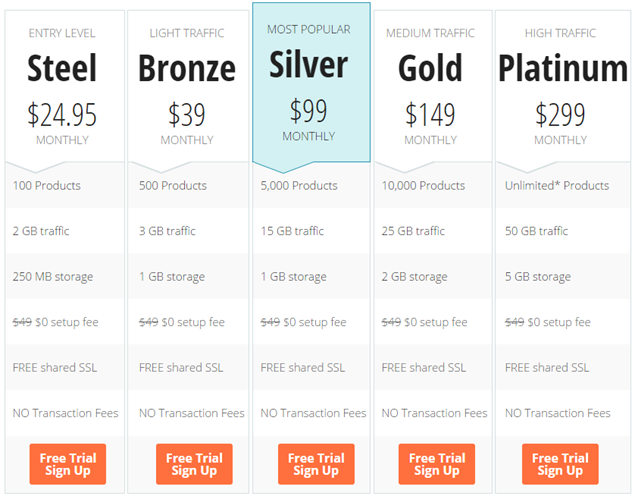Click Free Trial Sign Up under Silver
The image size is (635, 496).
[x=316, y=464]
